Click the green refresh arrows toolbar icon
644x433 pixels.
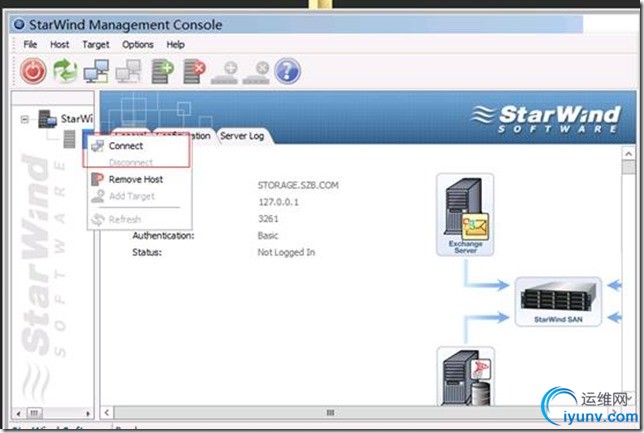pyautogui.click(x=65, y=71)
